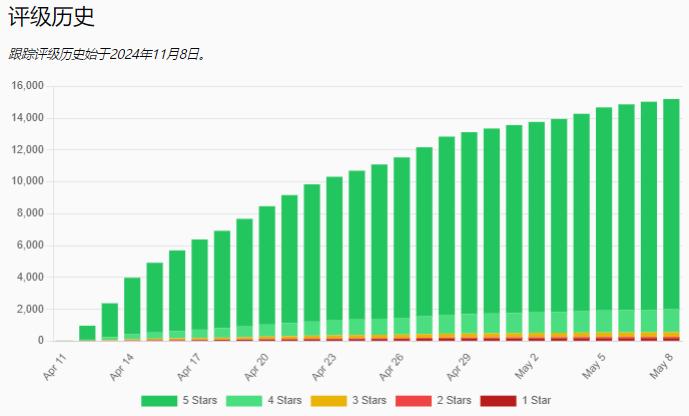Select the bar above Apr 26
Image resolution: width=689 pixels, height=416 pixels.
click(402, 249)
